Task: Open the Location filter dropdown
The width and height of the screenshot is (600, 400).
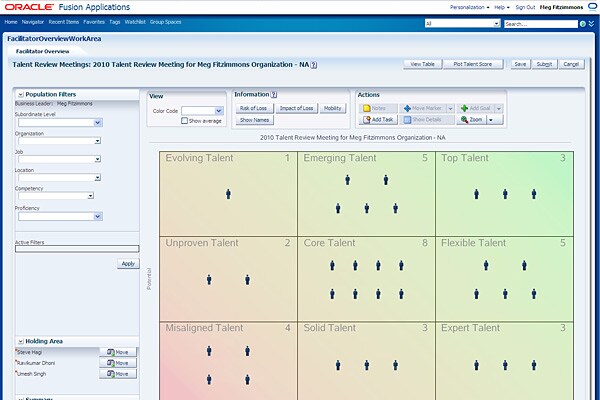Action: click(x=98, y=177)
